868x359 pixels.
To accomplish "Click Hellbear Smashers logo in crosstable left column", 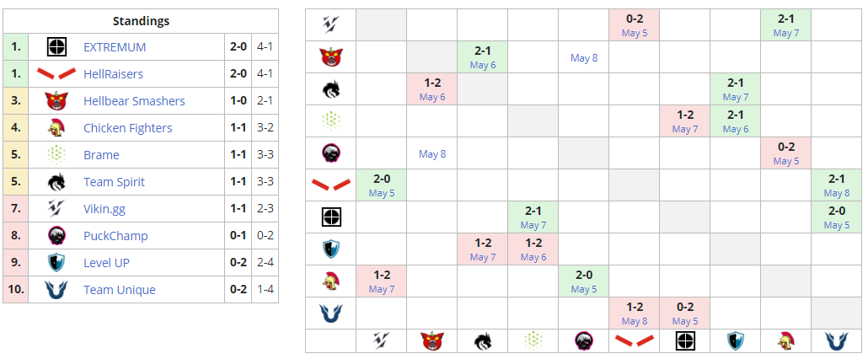I will [x=330, y=57].
